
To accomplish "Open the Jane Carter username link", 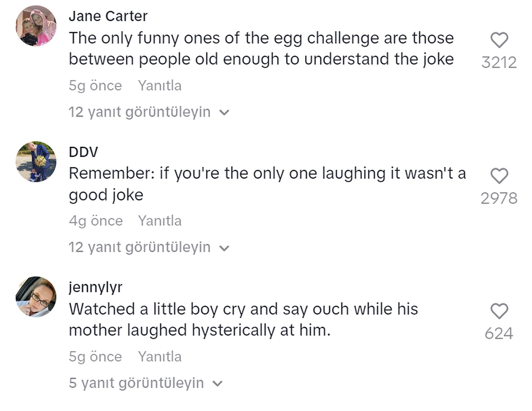I will [108, 16].
